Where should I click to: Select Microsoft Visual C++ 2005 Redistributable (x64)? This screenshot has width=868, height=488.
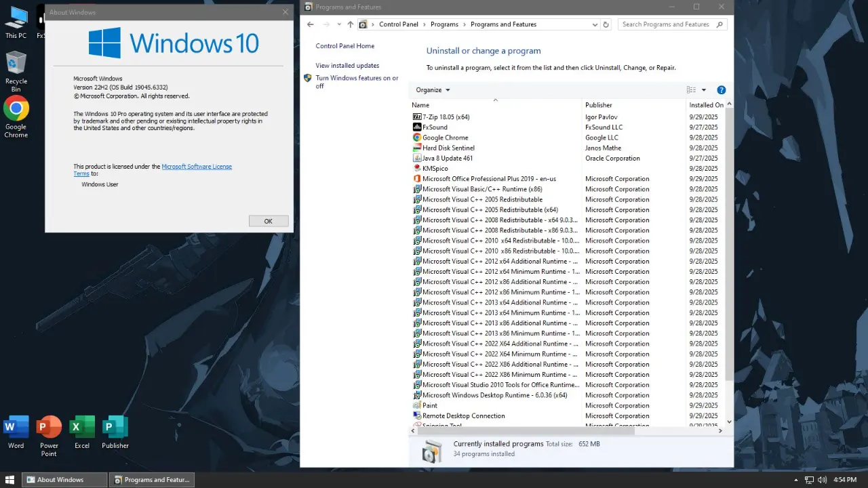pyautogui.click(x=567, y=209)
